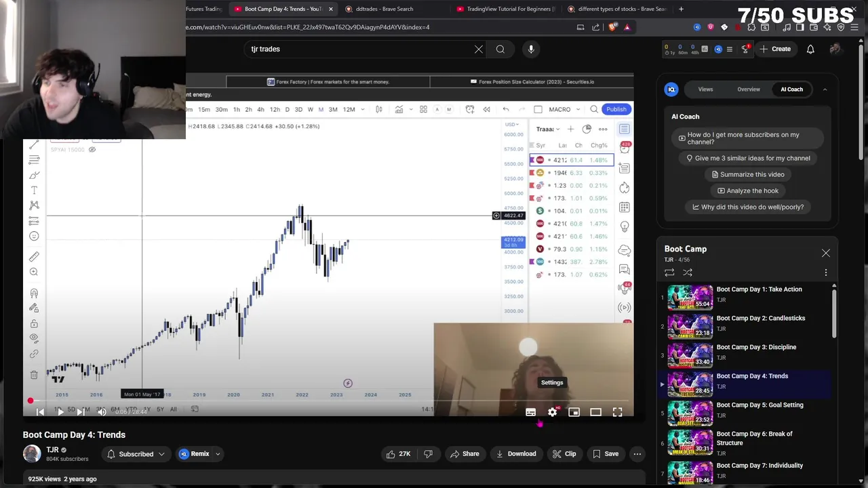Screen dimensions: 868x488
Task: Choose 'Summarize this video' prompt
Action: point(747,174)
